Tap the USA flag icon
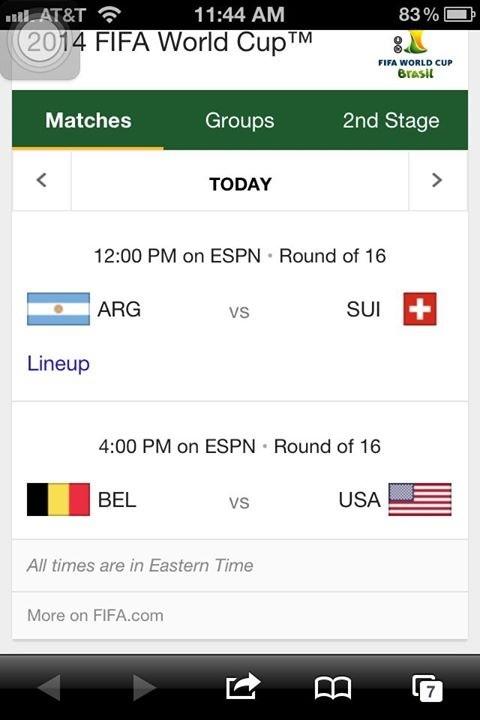 coord(420,499)
